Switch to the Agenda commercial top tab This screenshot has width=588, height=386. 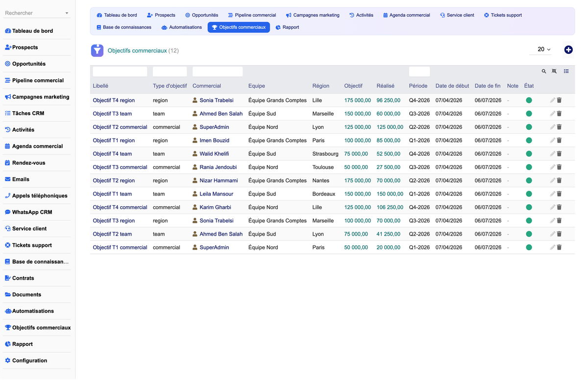(406, 15)
